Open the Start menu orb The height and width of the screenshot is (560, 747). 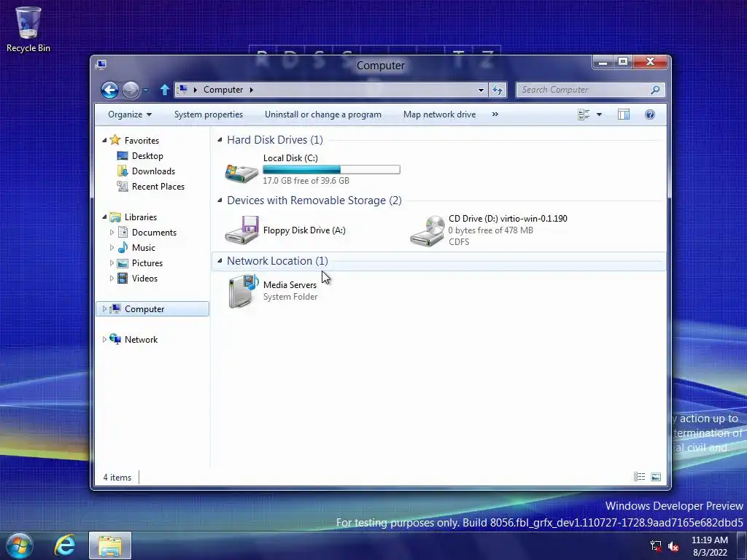tap(20, 545)
